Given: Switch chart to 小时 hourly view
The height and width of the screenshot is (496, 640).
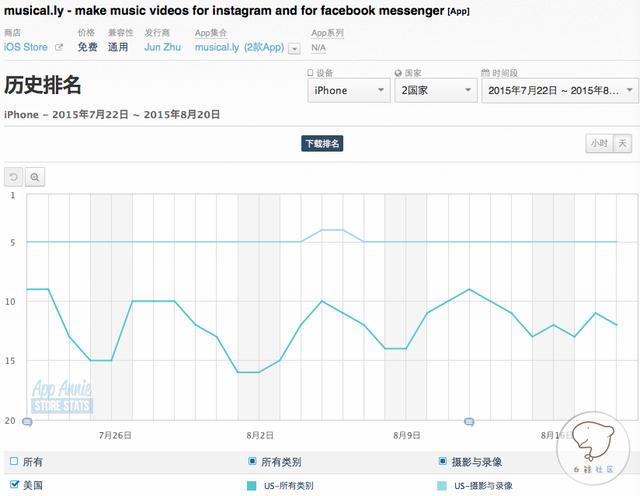Looking at the screenshot, I should [599, 143].
